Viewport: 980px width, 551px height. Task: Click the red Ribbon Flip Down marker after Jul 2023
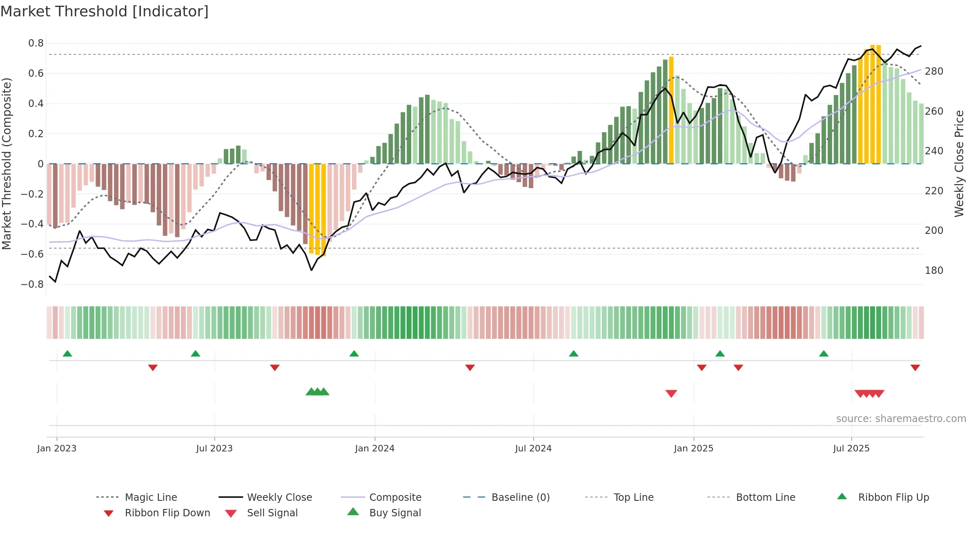[275, 367]
